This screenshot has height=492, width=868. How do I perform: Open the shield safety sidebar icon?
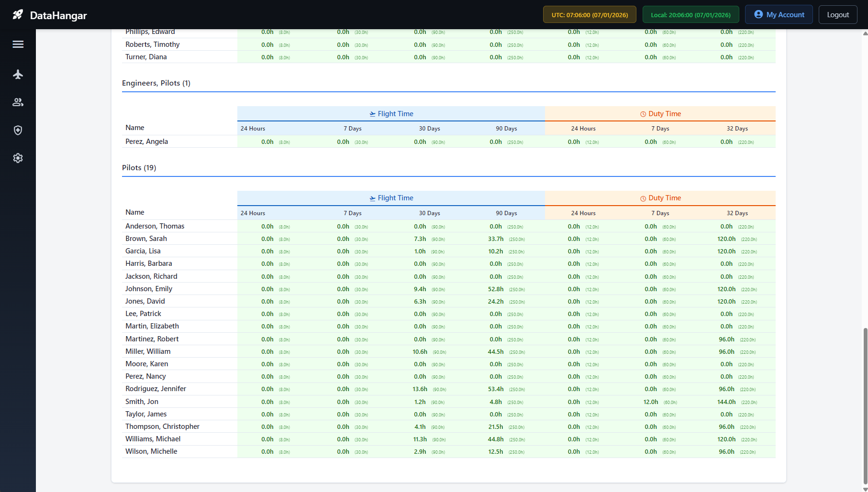tap(18, 130)
